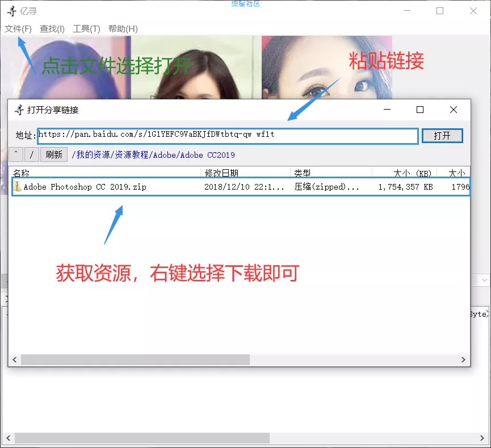Click the 亿寻 app icon in title bar
The image size is (491, 448).
(x=12, y=11)
